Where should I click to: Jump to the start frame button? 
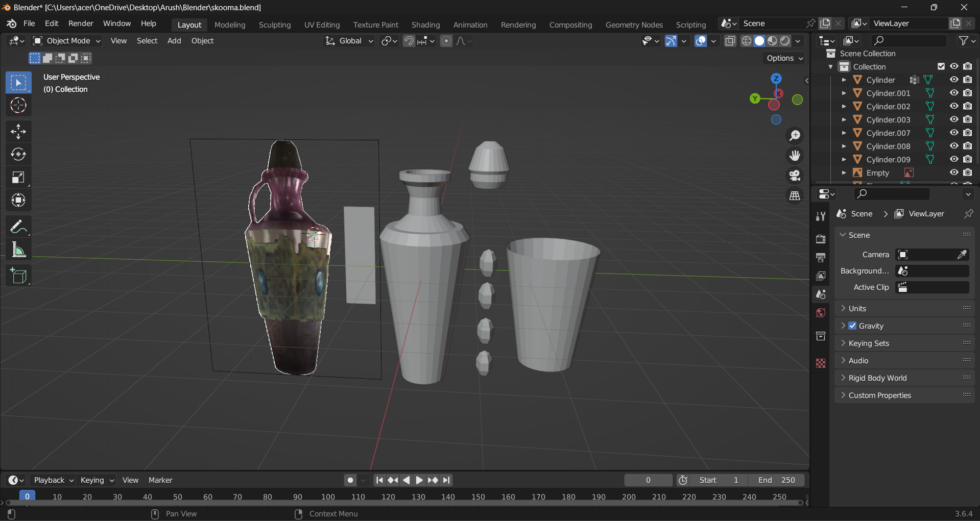[379, 480]
